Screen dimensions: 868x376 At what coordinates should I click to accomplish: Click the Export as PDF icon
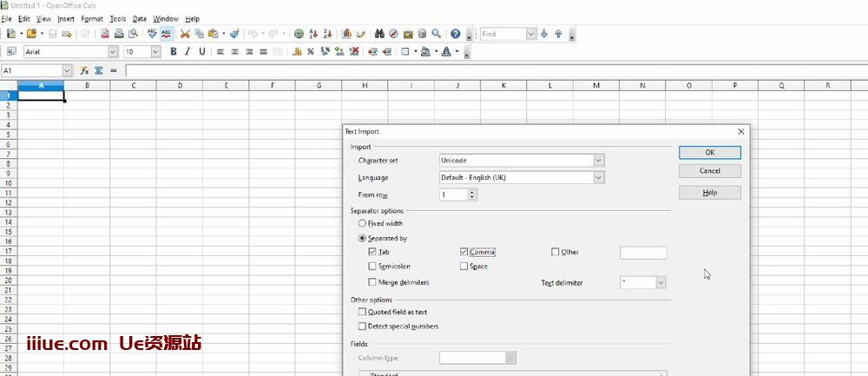(x=104, y=34)
